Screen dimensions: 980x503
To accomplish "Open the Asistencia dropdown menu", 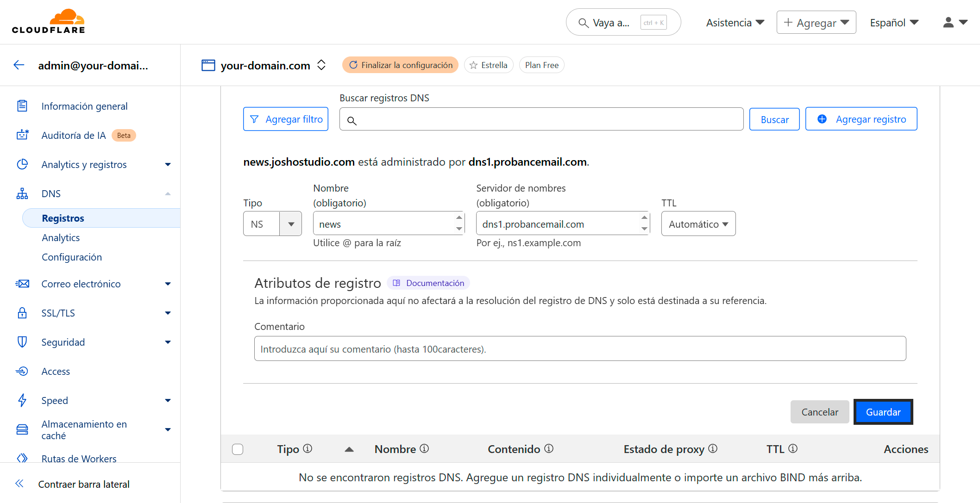I will point(735,22).
